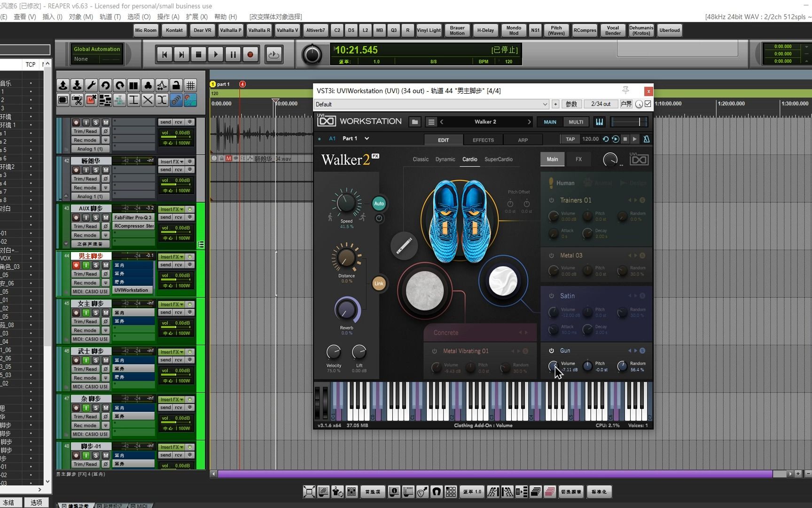Toggle the grid lines icon in track toolbar
The width and height of the screenshot is (812, 508).
pyautogui.click(x=190, y=85)
